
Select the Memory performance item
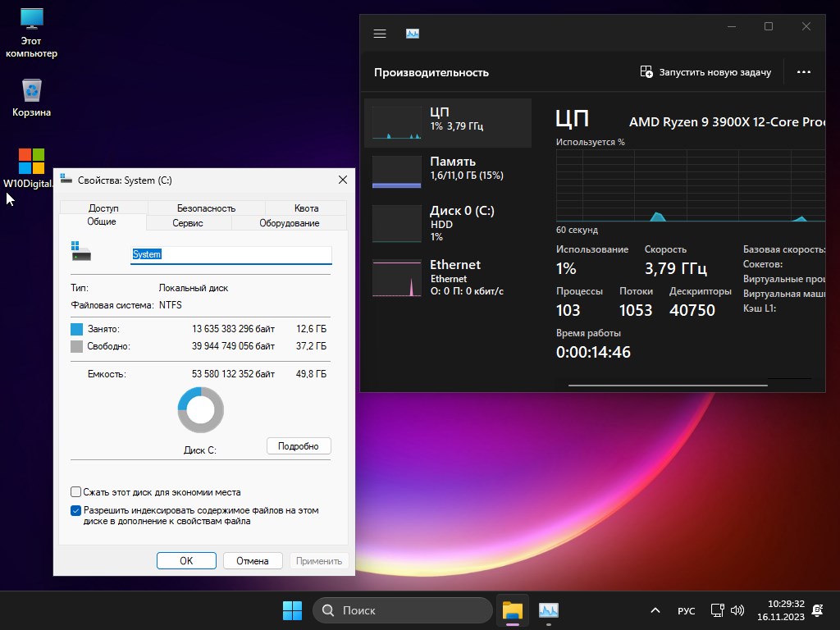[x=448, y=172]
